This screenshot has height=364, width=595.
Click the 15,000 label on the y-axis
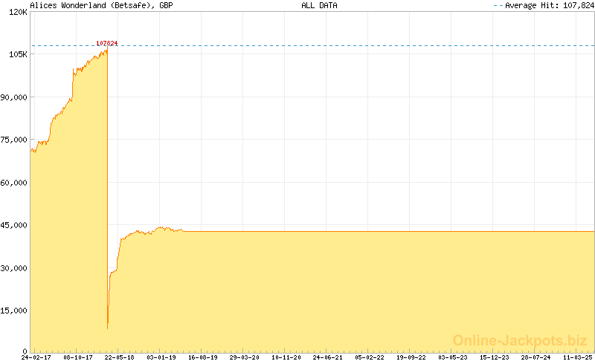(13, 310)
